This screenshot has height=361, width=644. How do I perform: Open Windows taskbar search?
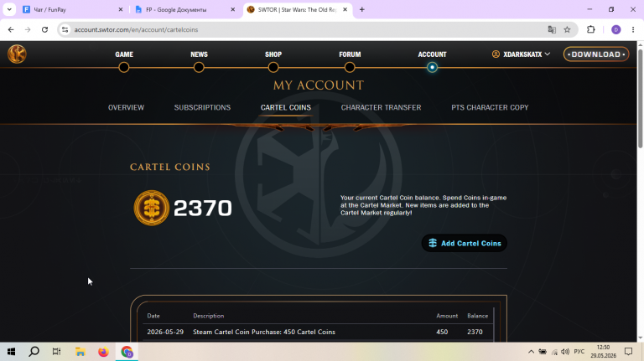34,352
